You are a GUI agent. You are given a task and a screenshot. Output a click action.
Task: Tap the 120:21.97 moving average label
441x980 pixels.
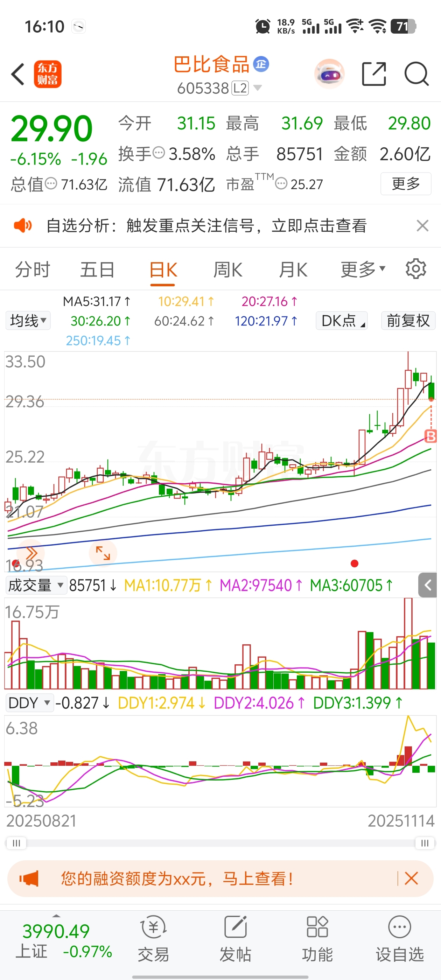pyautogui.click(x=266, y=321)
